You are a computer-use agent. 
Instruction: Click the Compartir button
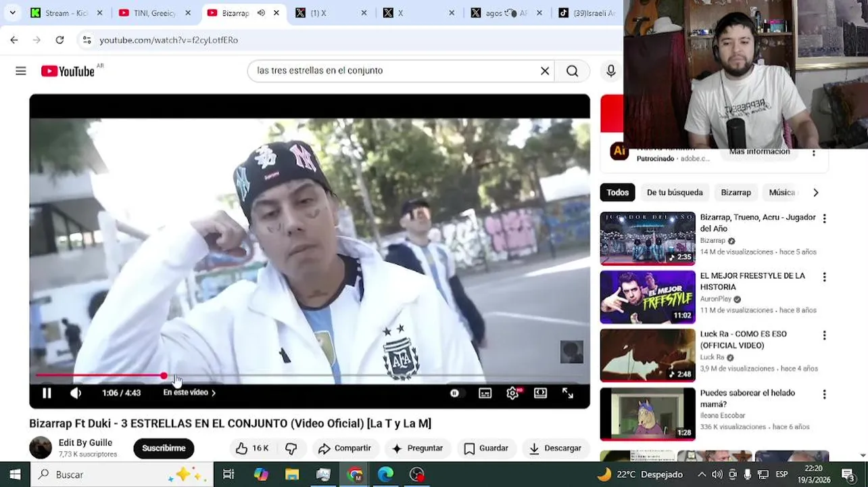click(x=345, y=448)
